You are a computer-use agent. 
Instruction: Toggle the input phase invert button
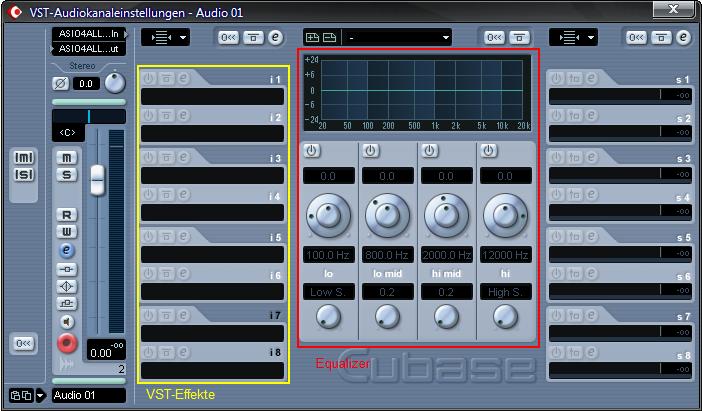pos(60,84)
